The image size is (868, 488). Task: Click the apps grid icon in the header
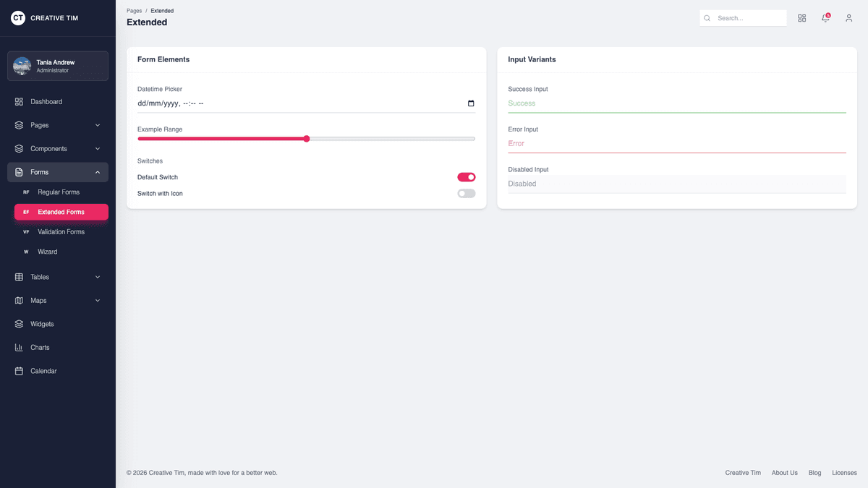pos(801,18)
